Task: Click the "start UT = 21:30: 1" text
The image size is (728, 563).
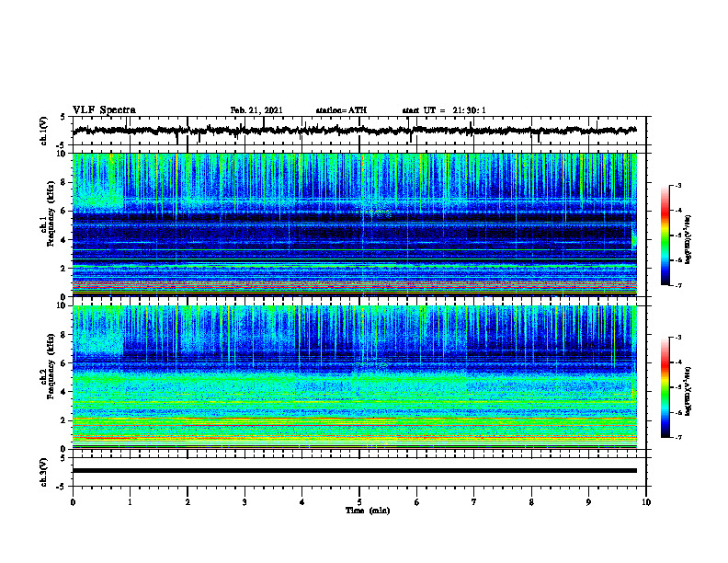Action: (x=444, y=110)
